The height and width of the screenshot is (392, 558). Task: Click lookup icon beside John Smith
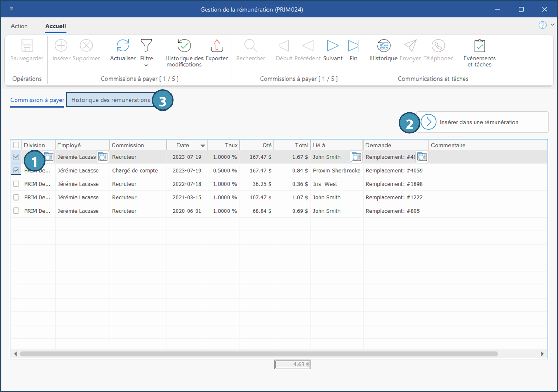point(356,157)
